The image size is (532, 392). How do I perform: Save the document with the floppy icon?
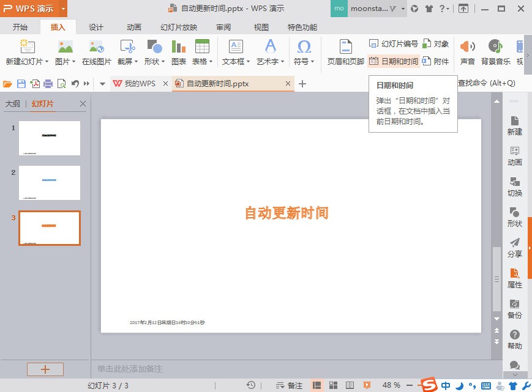pos(21,84)
